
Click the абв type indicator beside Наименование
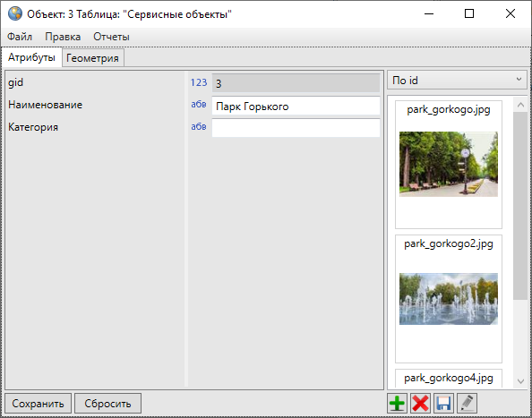click(199, 104)
